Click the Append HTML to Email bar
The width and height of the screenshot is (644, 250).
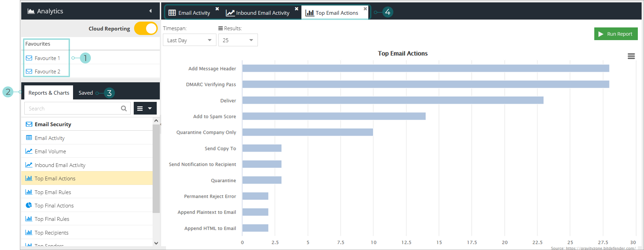255,228
